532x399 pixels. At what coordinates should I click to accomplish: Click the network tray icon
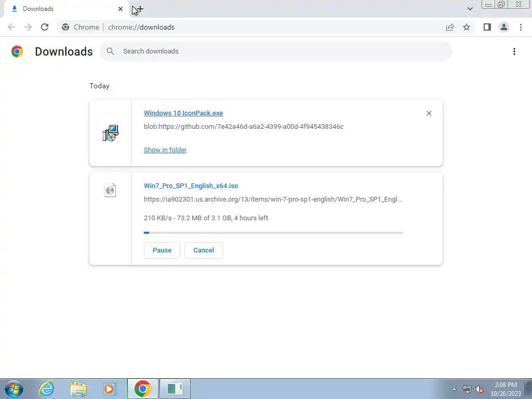[467, 390]
